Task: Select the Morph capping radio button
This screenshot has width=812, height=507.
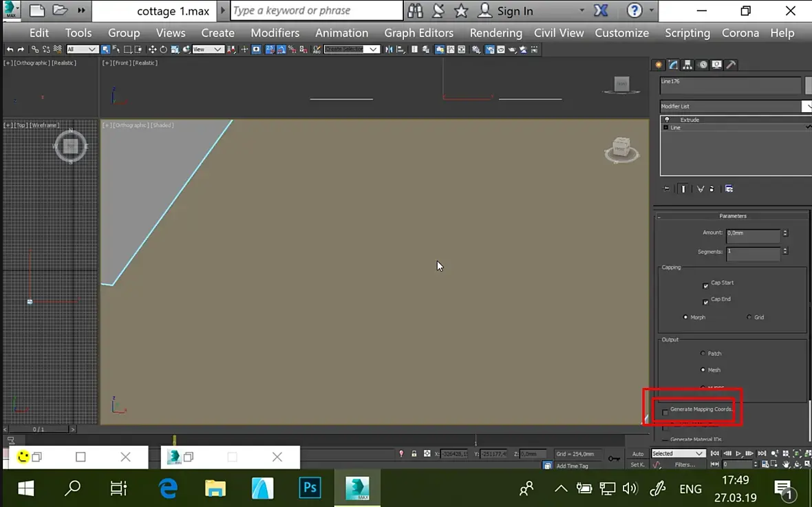Action: point(685,317)
